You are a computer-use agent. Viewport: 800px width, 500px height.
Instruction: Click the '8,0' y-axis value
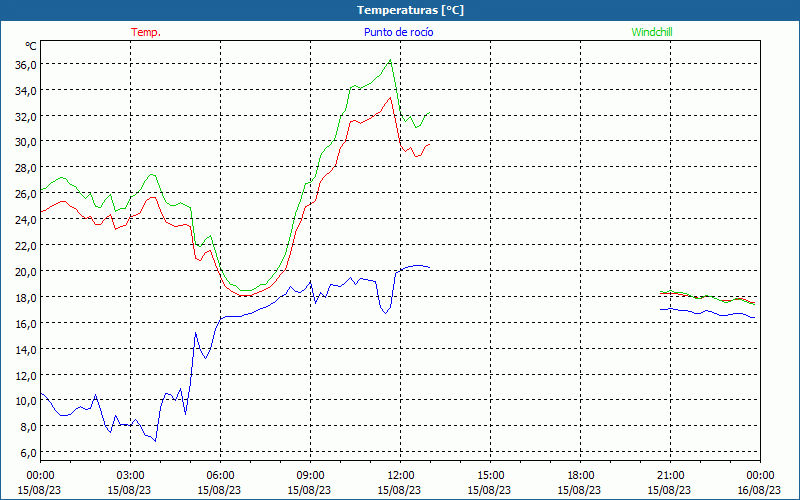tap(28, 427)
